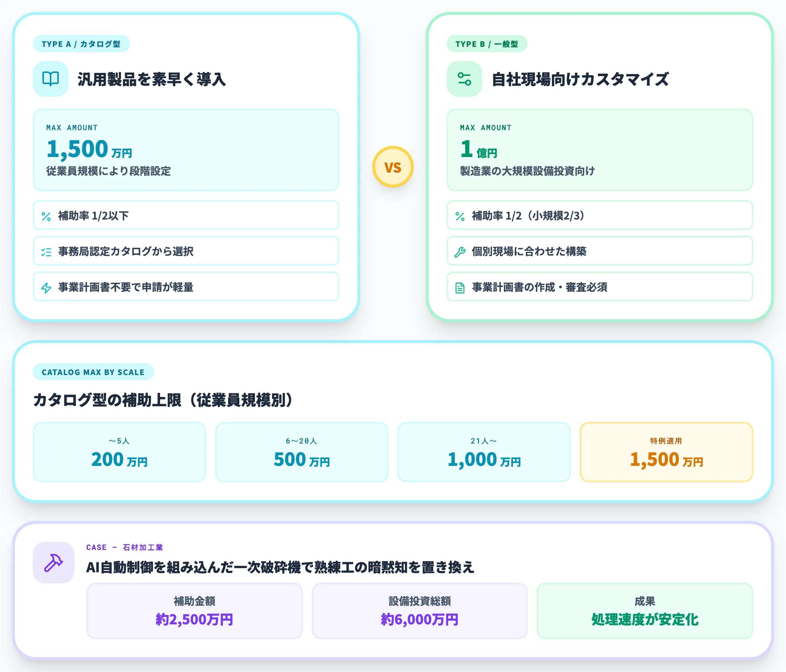
Task: Click the percent icon beside 補助率 1/2（小規模2/3）
Action: point(460,216)
